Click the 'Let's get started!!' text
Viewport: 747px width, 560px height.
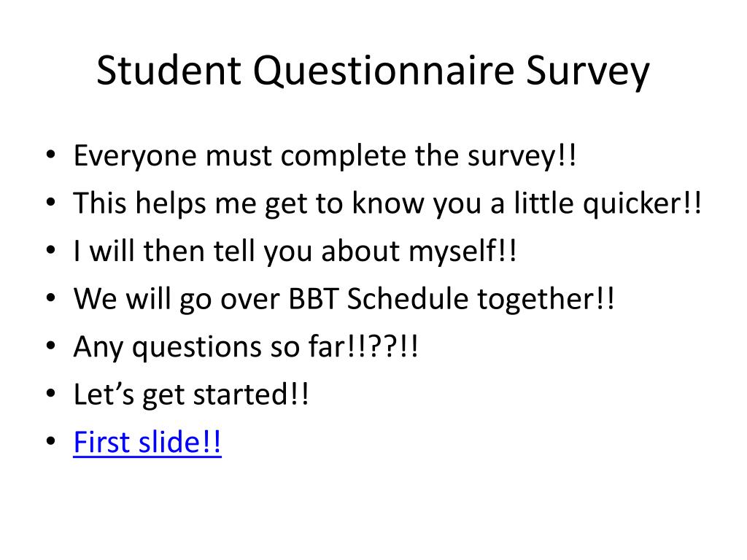tap(191, 394)
